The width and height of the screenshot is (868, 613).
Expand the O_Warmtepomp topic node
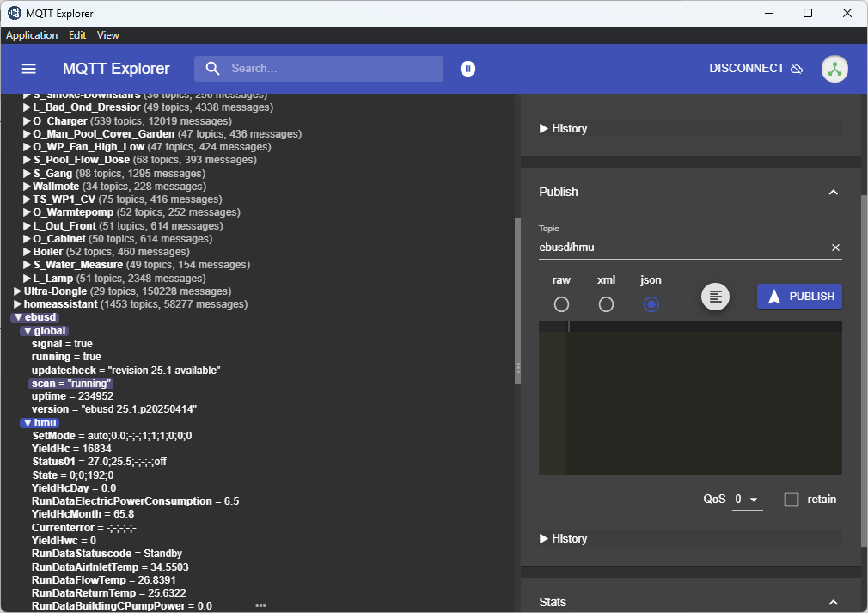pos(27,212)
